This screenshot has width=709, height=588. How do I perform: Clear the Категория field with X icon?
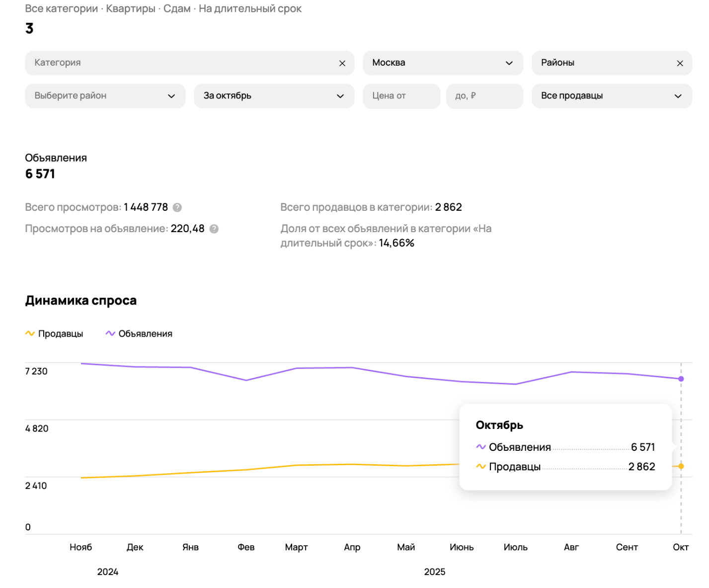pyautogui.click(x=342, y=63)
